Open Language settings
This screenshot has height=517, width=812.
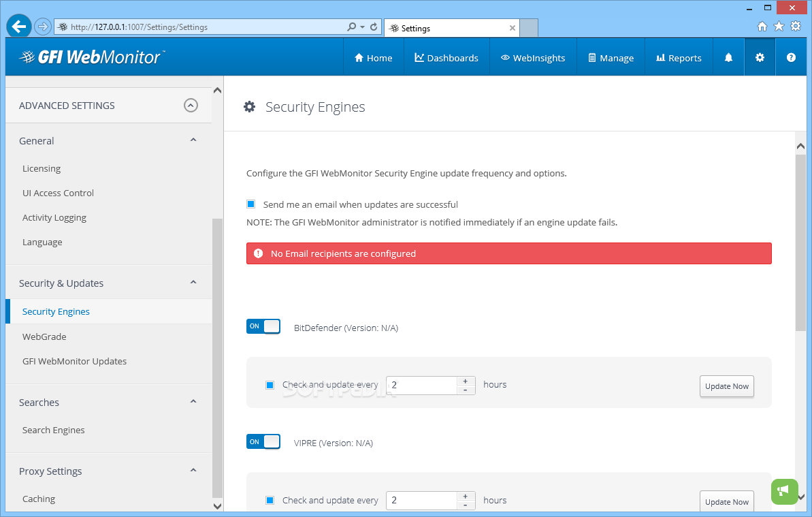(42, 242)
